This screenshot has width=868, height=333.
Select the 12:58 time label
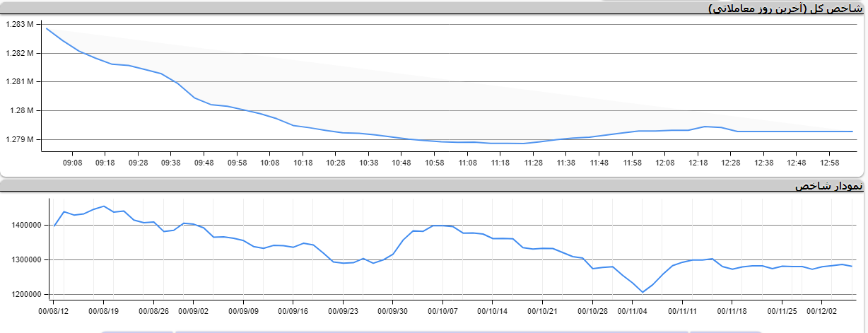(x=830, y=163)
